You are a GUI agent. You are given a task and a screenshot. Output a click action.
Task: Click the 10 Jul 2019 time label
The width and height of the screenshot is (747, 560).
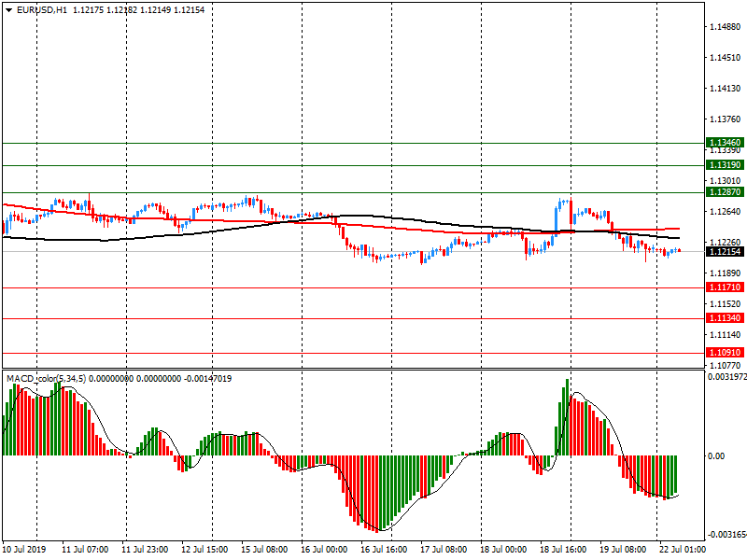(x=24, y=549)
